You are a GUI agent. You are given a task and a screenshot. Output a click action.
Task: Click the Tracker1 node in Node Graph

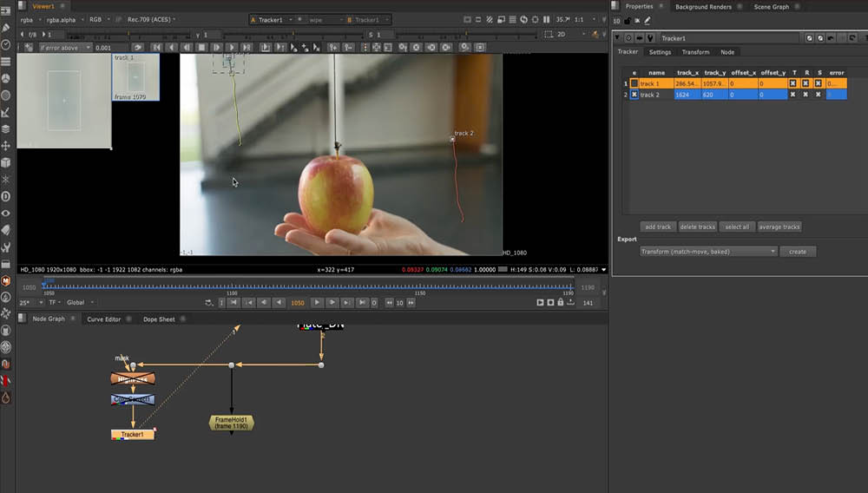133,434
